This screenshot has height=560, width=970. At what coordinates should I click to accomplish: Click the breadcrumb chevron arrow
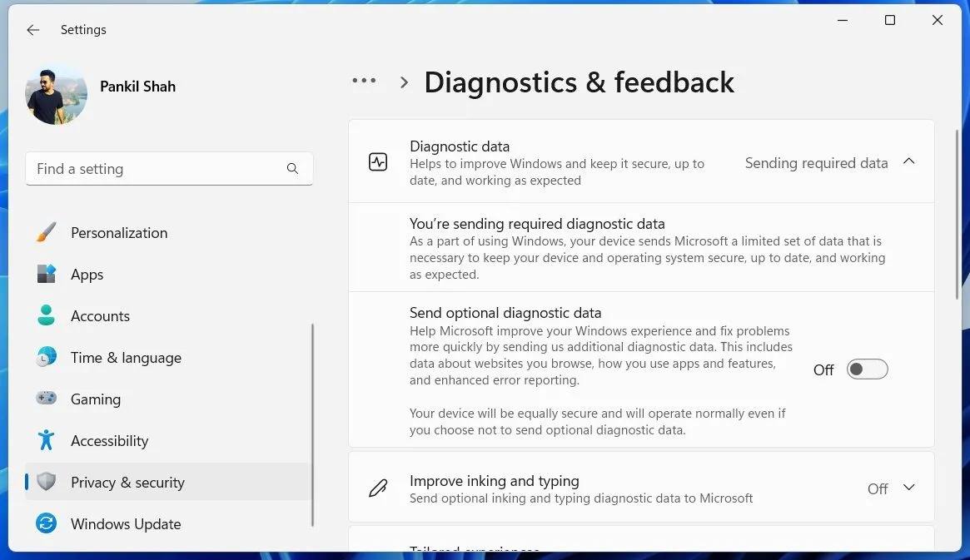coord(404,82)
